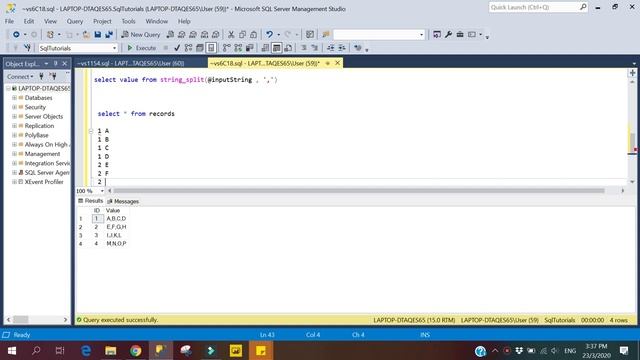Toggle Include Live Query Statistics
The height and width of the screenshot is (360, 640).
238,48
